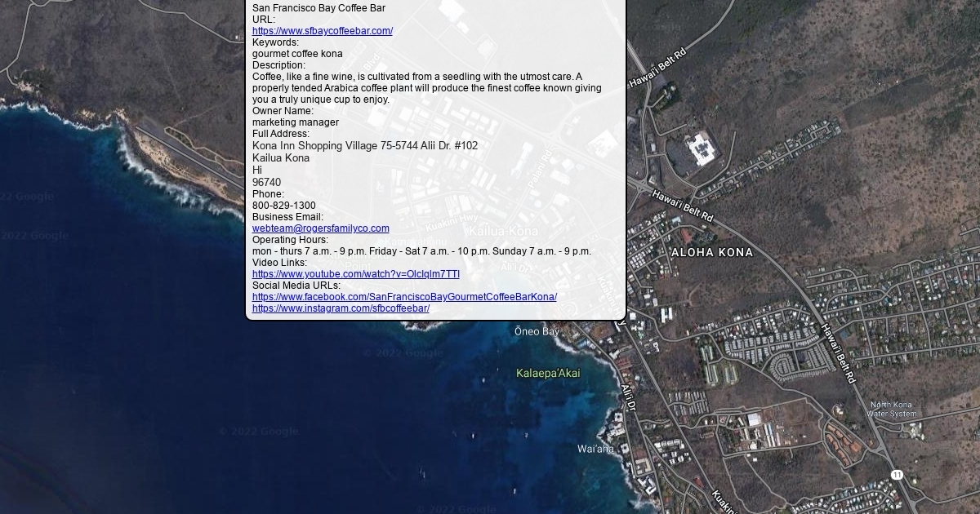Image resolution: width=980 pixels, height=514 pixels.
Task: Click the gourmet coffee kona keywords text
Action: [297, 54]
